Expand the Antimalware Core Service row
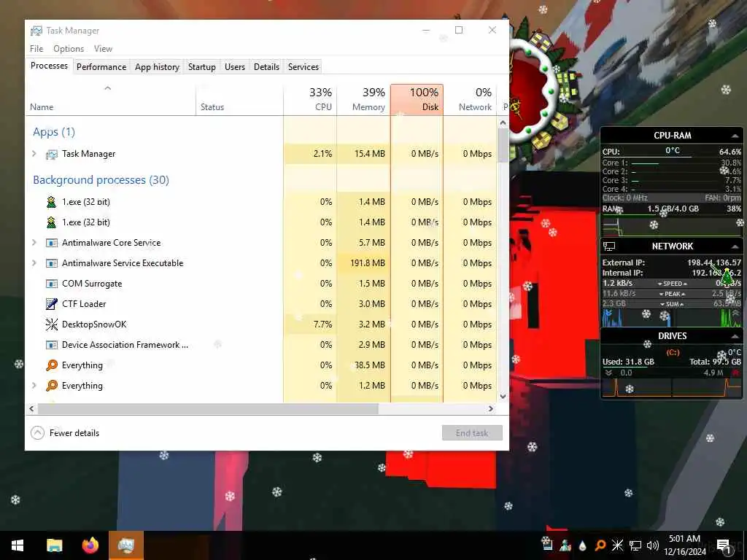Image resolution: width=747 pixels, height=560 pixels. 34,242
